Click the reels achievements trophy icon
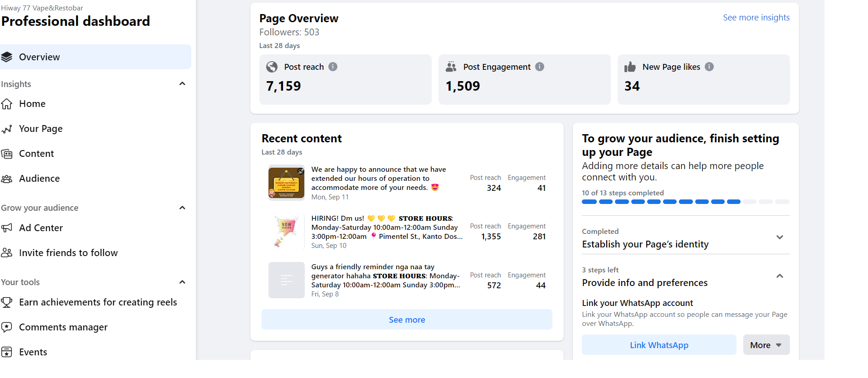The height and width of the screenshot is (378, 868). point(7,302)
